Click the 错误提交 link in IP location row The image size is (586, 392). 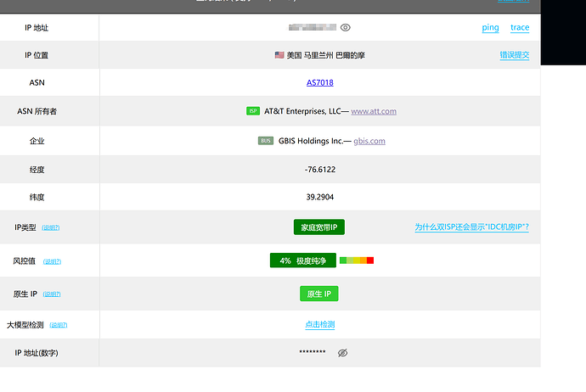515,55
